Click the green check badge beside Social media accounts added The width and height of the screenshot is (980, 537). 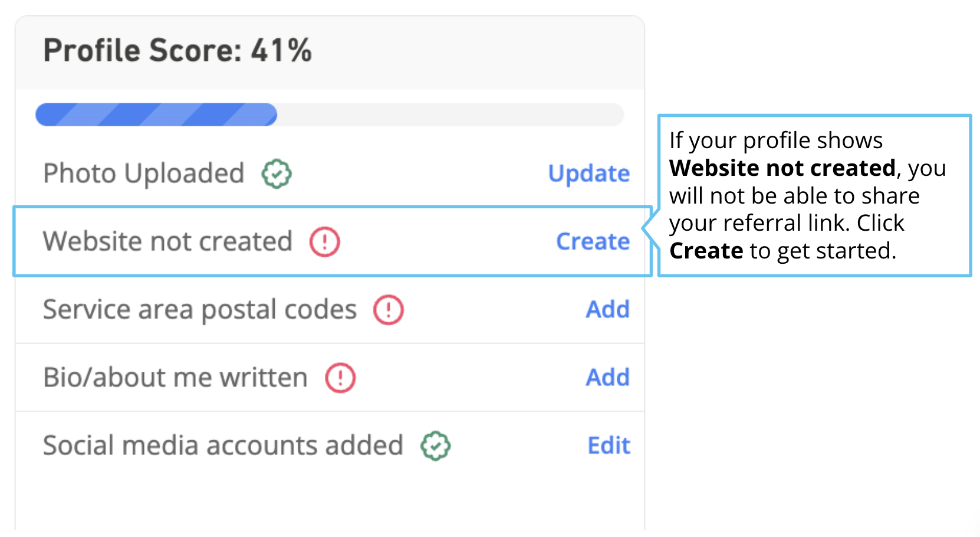click(x=436, y=446)
